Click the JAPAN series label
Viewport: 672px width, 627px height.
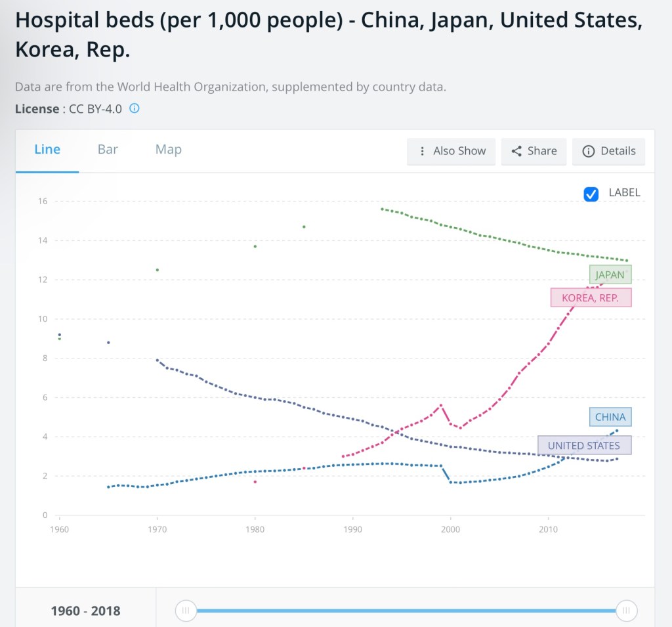610,274
